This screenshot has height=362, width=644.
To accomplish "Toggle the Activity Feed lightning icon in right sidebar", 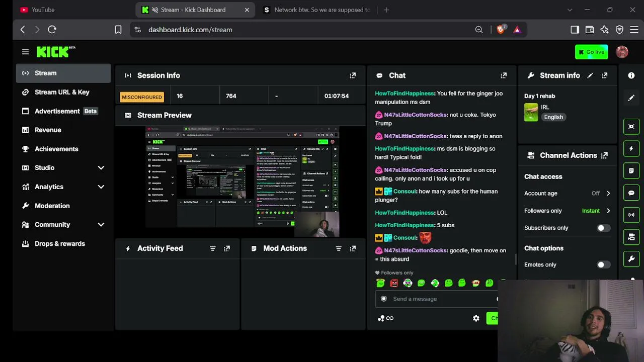I will coord(631,148).
